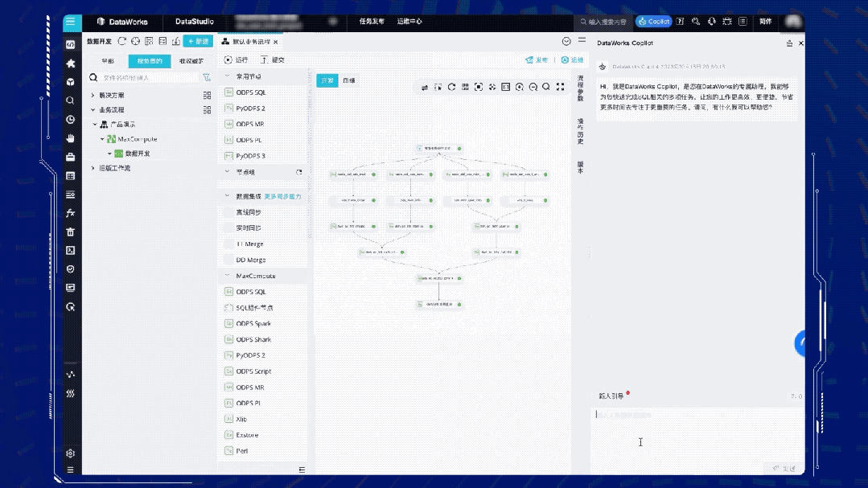Refresh the 节点组 section
Screen dimensions: 868x488
tap(299, 172)
